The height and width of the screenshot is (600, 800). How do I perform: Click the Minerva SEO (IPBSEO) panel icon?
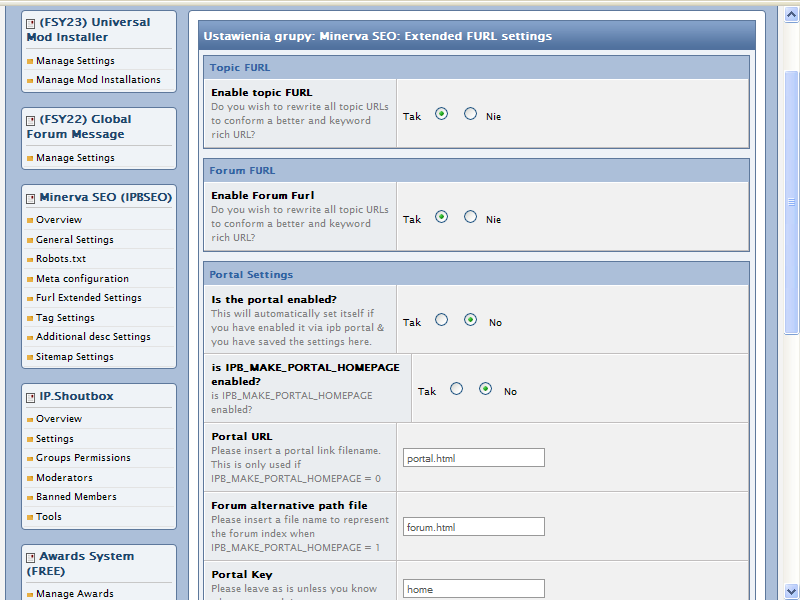[x=31, y=198]
